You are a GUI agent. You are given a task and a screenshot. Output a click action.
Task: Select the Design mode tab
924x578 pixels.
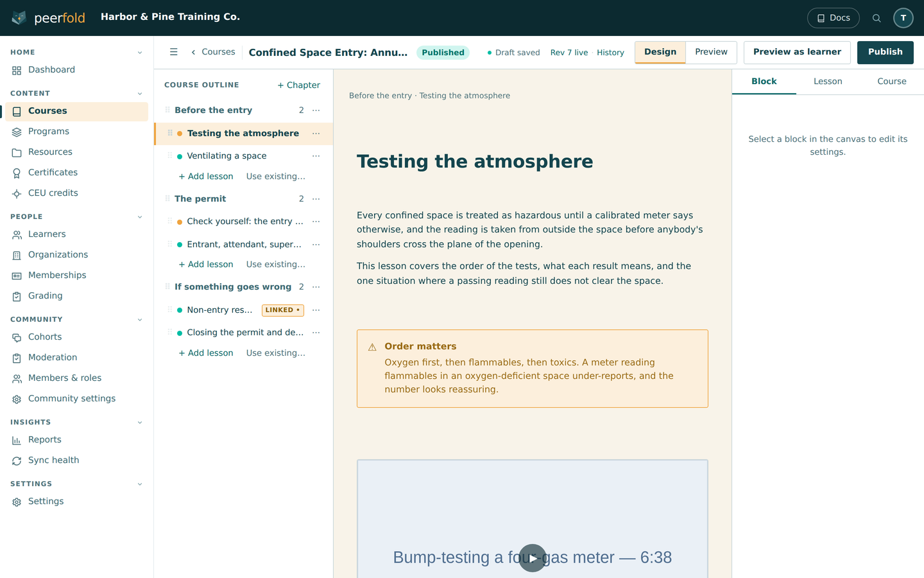[x=660, y=52]
